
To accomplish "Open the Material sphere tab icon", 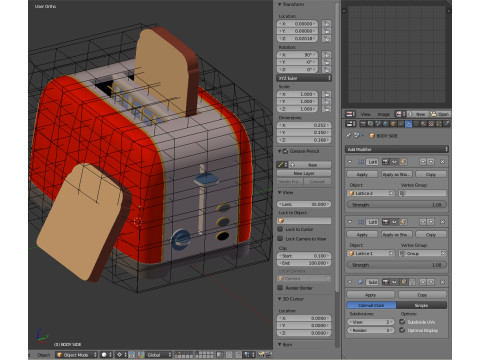I will click(x=423, y=124).
